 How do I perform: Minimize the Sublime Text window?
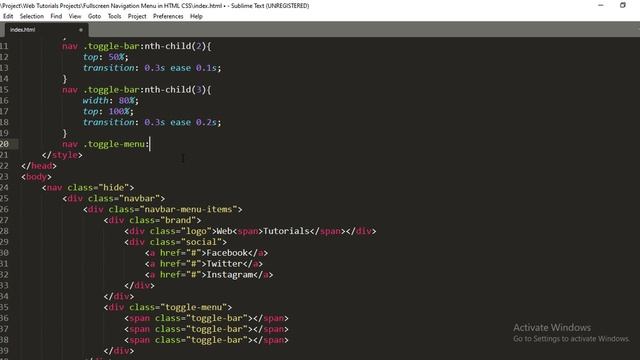pos(601,5)
